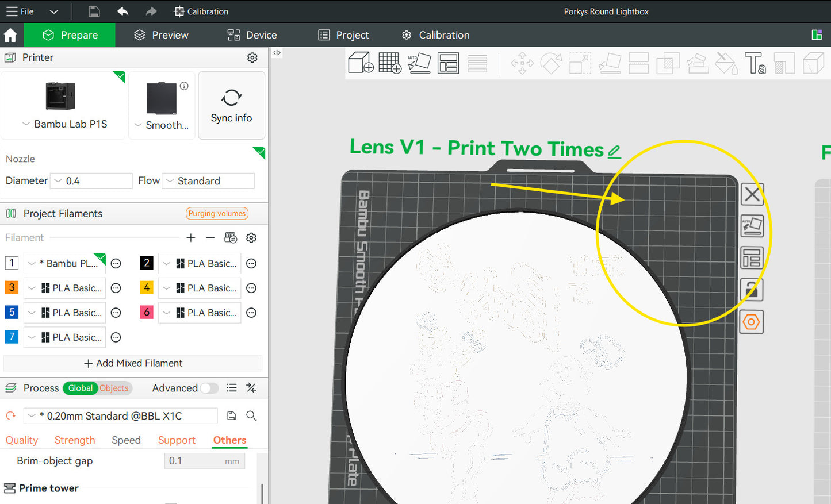This screenshot has height=504, width=831.
Task: Undo the last action
Action: [122, 11]
